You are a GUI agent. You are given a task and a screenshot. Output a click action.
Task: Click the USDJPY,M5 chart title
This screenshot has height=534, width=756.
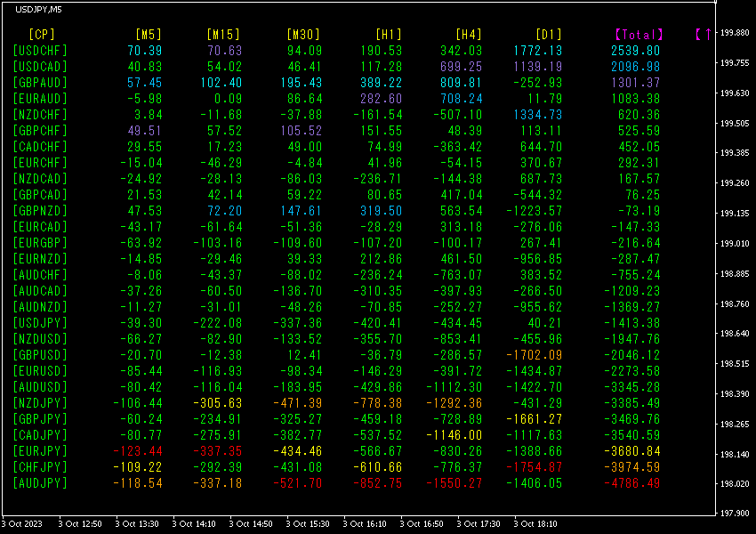[38, 10]
